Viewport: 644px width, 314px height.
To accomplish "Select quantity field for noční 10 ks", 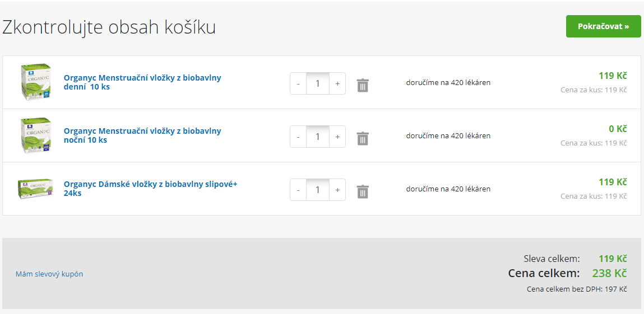I will [x=317, y=137].
